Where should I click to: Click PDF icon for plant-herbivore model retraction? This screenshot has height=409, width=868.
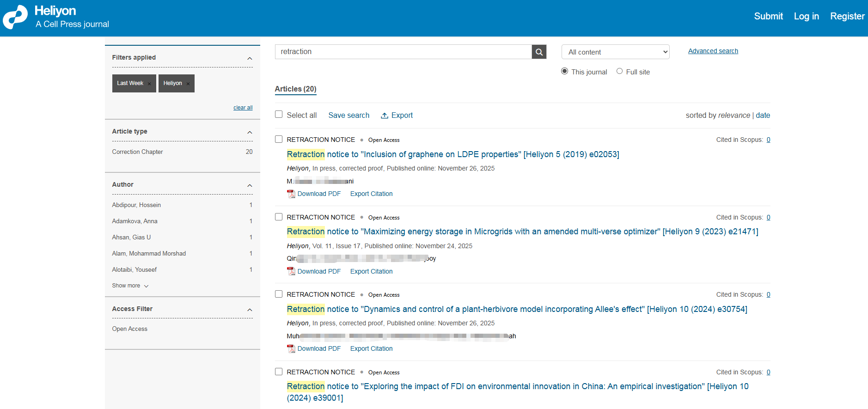click(291, 349)
